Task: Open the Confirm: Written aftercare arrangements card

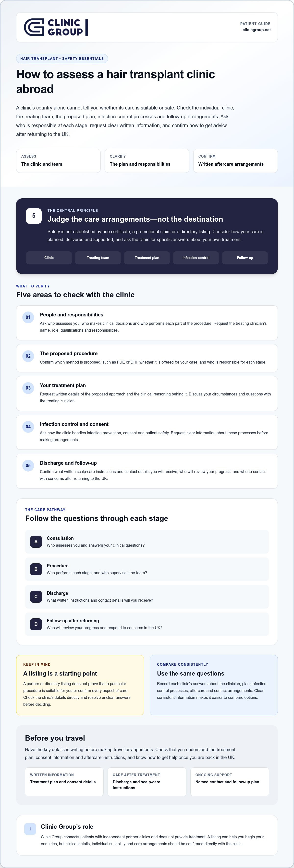Action: pos(235,161)
